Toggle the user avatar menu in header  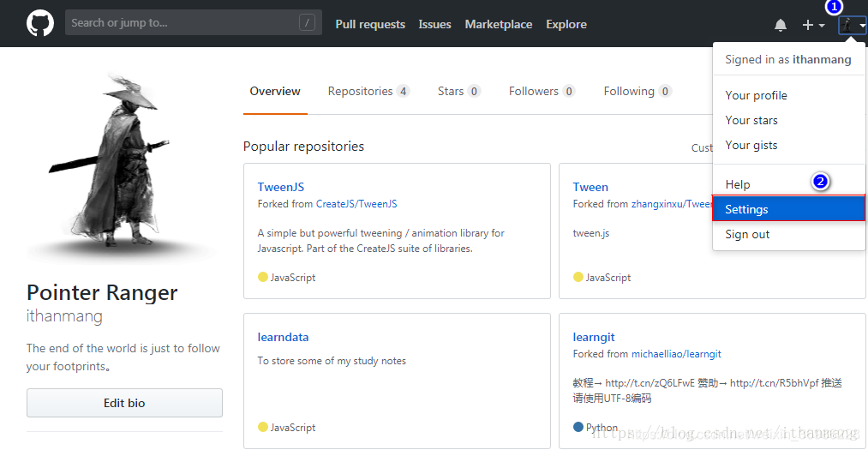tap(852, 25)
